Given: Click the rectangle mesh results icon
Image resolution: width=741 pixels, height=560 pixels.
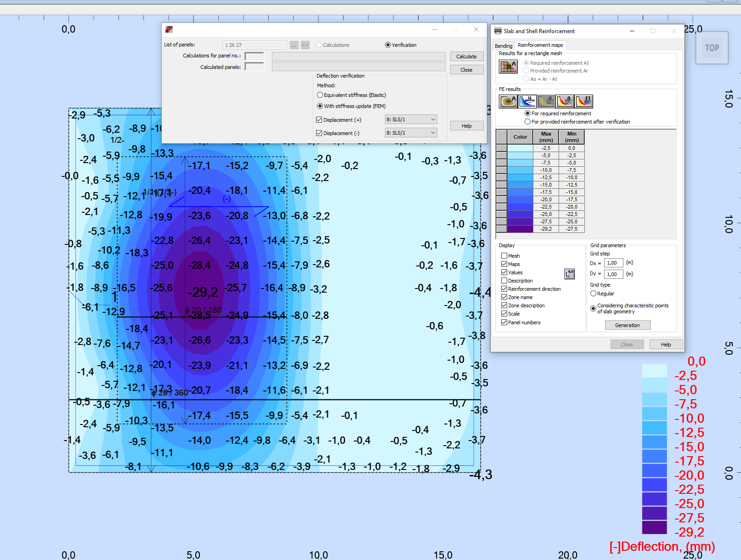Looking at the screenshot, I should coord(508,67).
